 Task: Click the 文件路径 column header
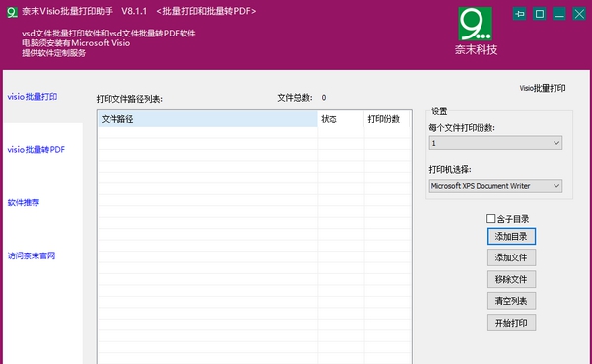[x=207, y=119]
